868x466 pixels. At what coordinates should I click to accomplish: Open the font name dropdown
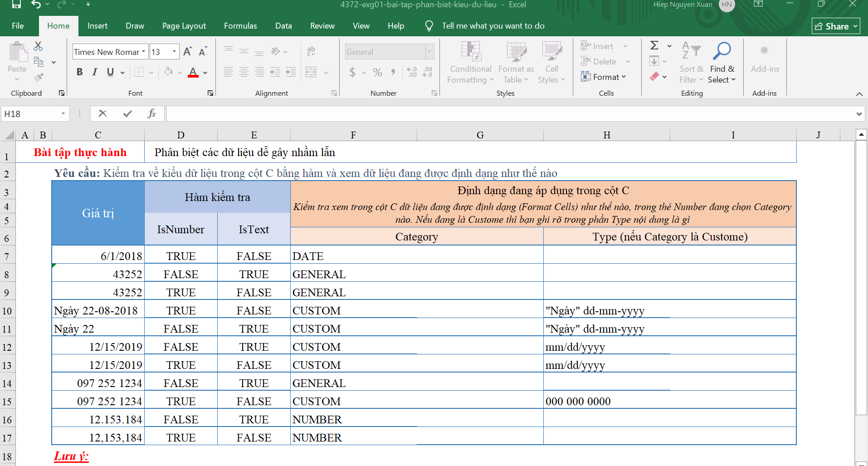coord(143,52)
